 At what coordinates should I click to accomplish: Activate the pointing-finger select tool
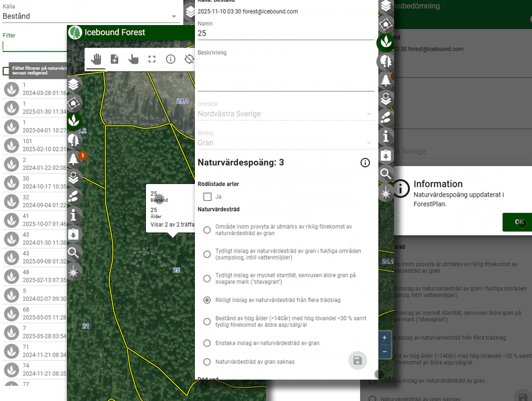(x=133, y=60)
